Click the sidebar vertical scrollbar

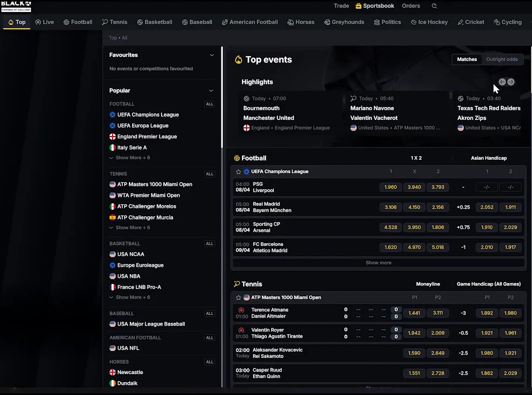click(222, 97)
